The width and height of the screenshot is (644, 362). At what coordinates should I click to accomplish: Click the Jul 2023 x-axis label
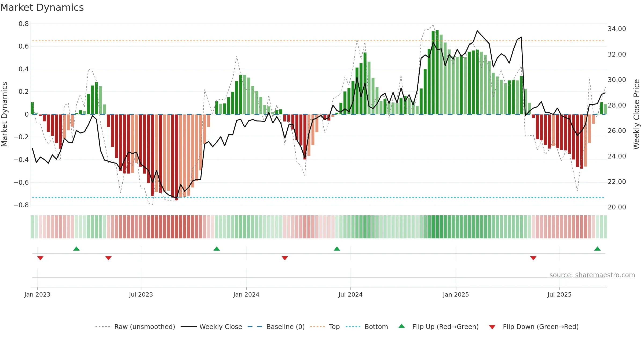141,294
